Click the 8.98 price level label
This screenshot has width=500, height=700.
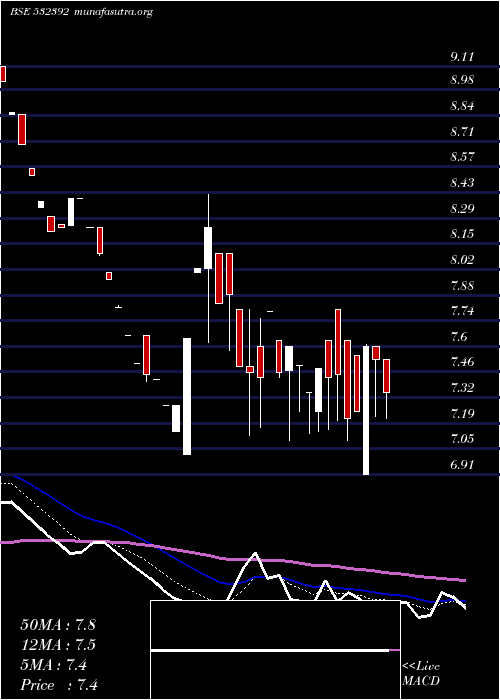point(462,80)
